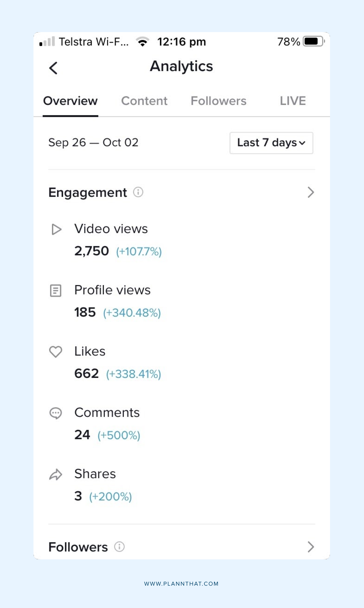The width and height of the screenshot is (364, 608).
Task: Stay on the Overview tab
Action: tap(70, 101)
